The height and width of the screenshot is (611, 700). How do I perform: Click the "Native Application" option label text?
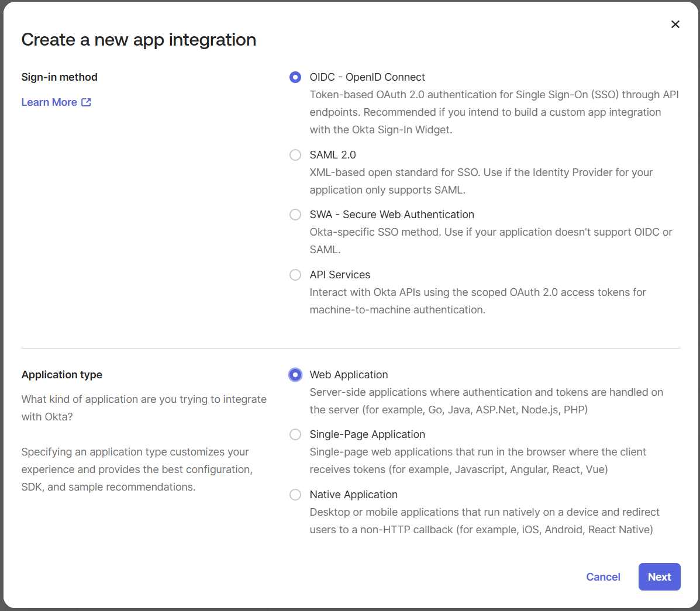click(x=353, y=495)
